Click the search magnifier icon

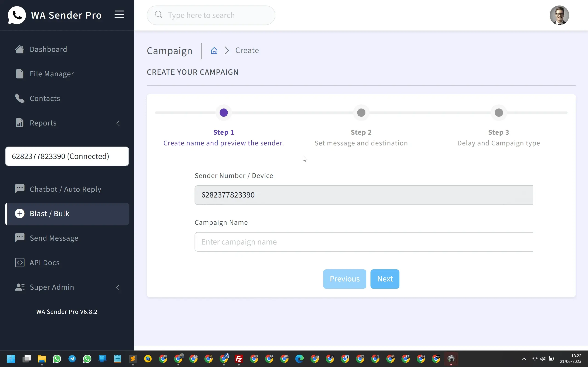159,15
